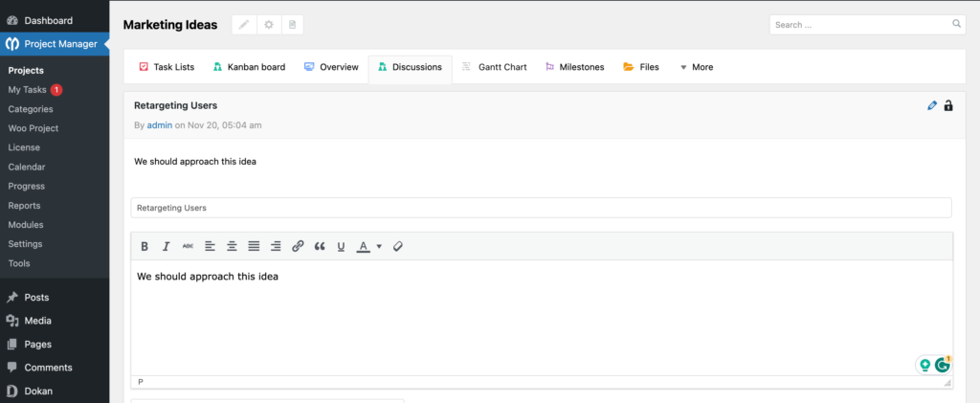View Progress in sidebar
980x403 pixels.
(x=26, y=187)
